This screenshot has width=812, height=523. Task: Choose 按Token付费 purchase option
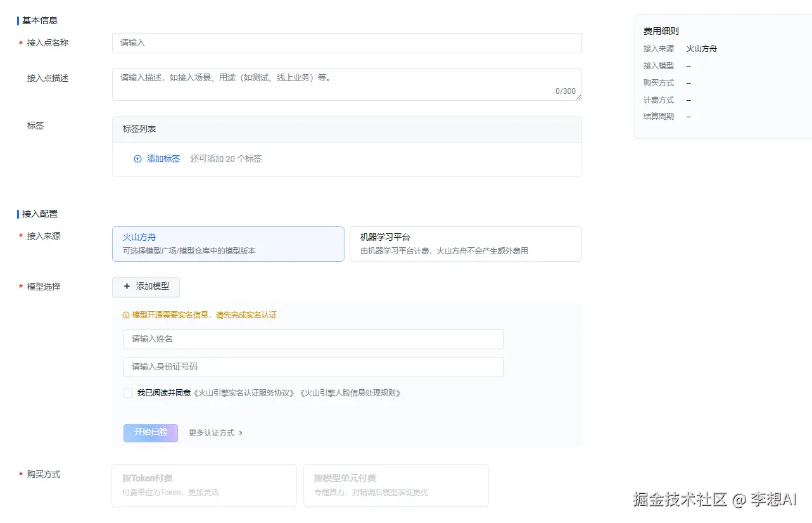coord(204,486)
